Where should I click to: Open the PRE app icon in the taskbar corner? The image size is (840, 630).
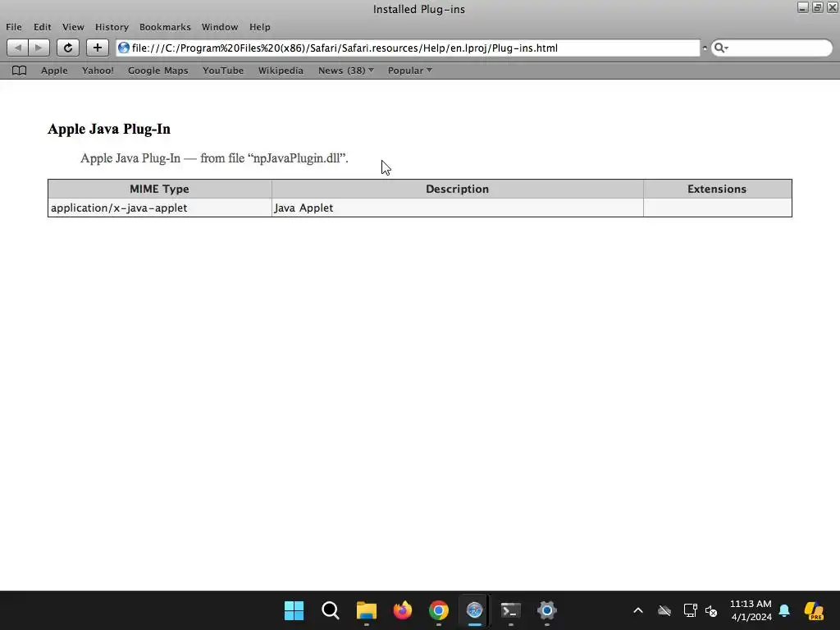point(814,610)
